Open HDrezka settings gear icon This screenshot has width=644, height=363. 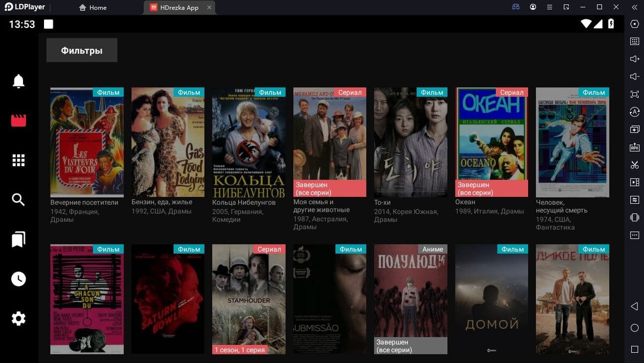click(x=19, y=318)
